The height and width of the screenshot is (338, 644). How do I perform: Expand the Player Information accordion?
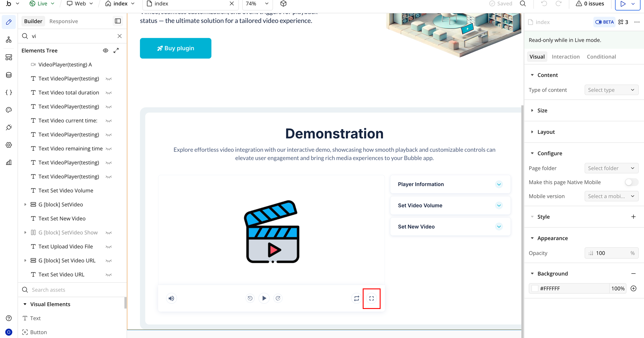(x=499, y=184)
